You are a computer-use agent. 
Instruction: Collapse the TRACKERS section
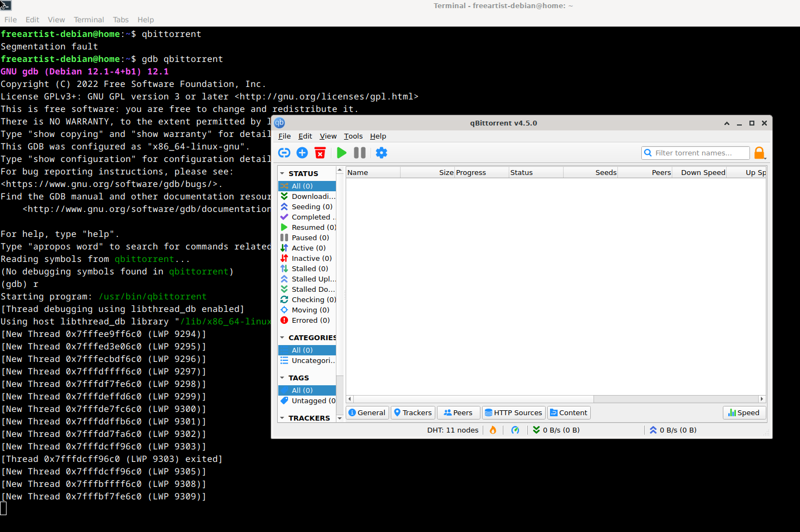[282, 418]
